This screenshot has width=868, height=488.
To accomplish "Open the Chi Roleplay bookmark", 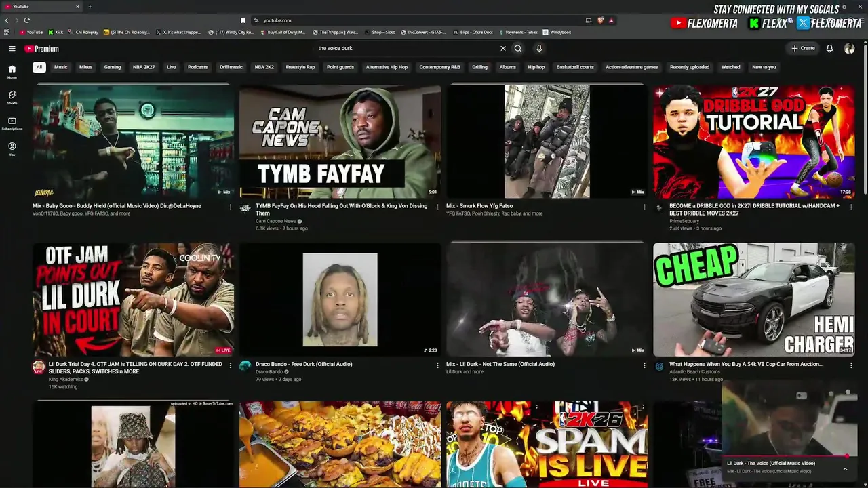I will tap(84, 32).
